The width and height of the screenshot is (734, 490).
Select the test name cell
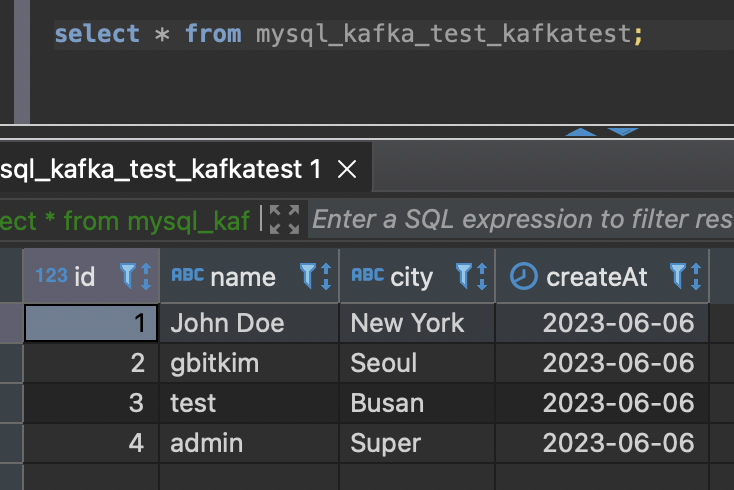250,403
